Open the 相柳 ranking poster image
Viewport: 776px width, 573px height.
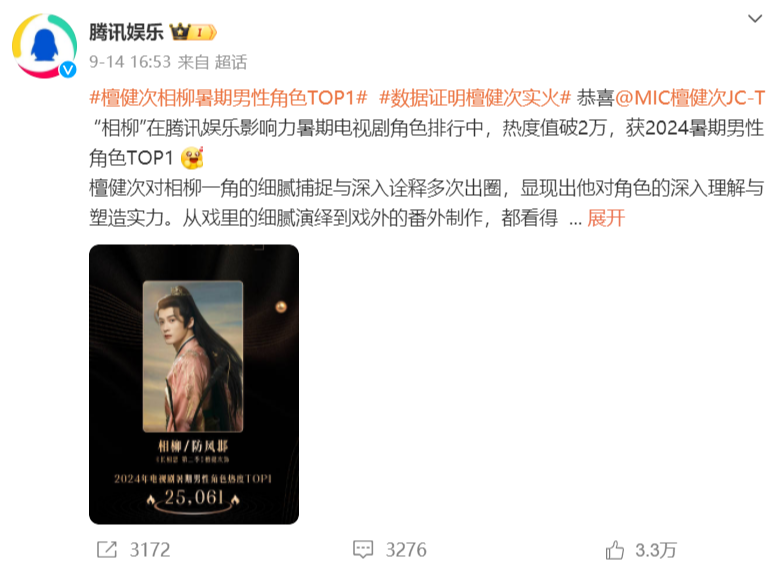click(x=194, y=384)
